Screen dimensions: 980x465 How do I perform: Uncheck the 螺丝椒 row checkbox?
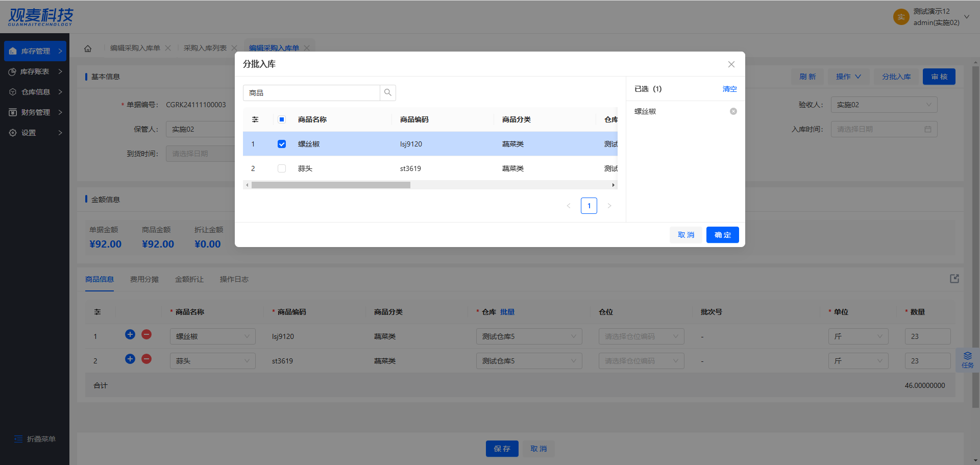[282, 144]
